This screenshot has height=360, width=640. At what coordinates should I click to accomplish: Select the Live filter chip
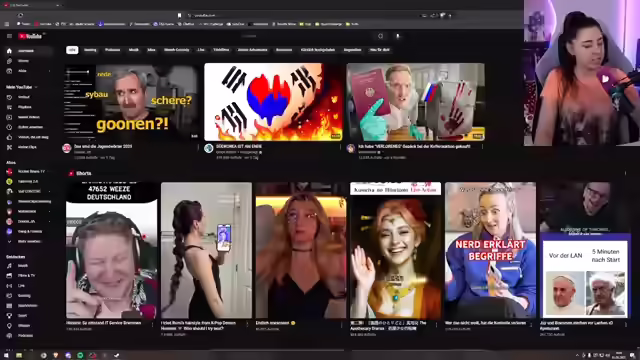201,50
